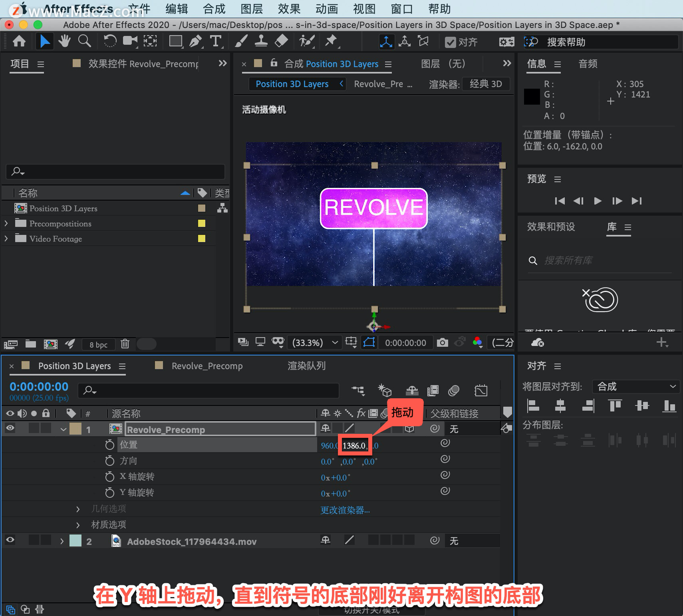Select the Pen tool
This screenshot has width=683, height=616.
point(195,41)
